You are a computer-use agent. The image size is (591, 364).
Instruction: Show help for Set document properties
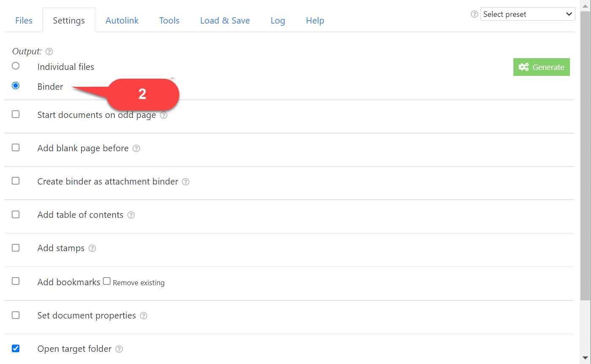click(143, 316)
